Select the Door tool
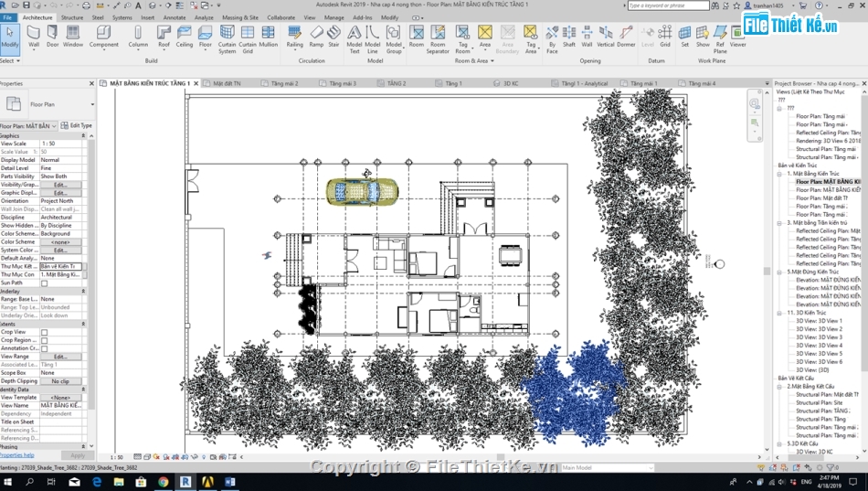Screen dimensions: 868x491 (x=53, y=37)
